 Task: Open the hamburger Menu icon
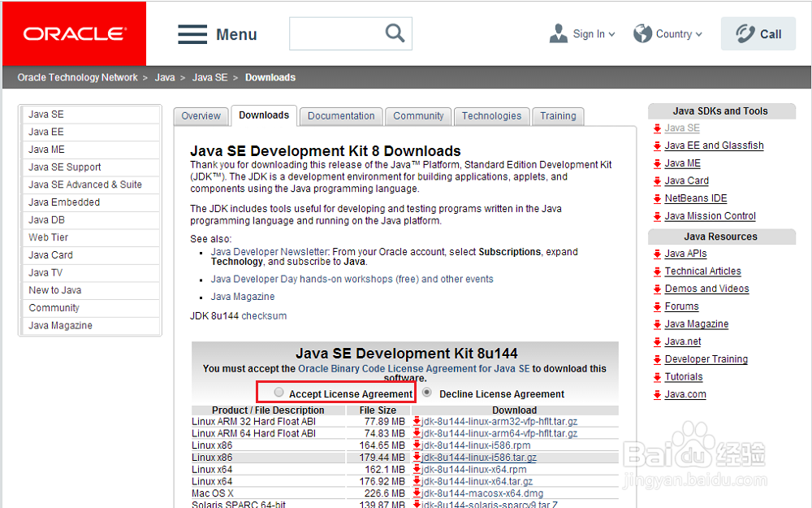coord(192,34)
